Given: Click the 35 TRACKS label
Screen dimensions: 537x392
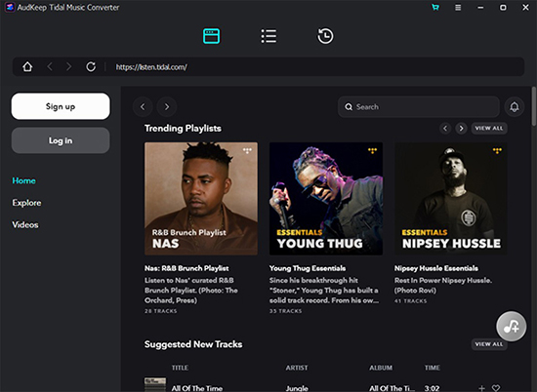Looking at the screenshot, I should coord(286,311).
